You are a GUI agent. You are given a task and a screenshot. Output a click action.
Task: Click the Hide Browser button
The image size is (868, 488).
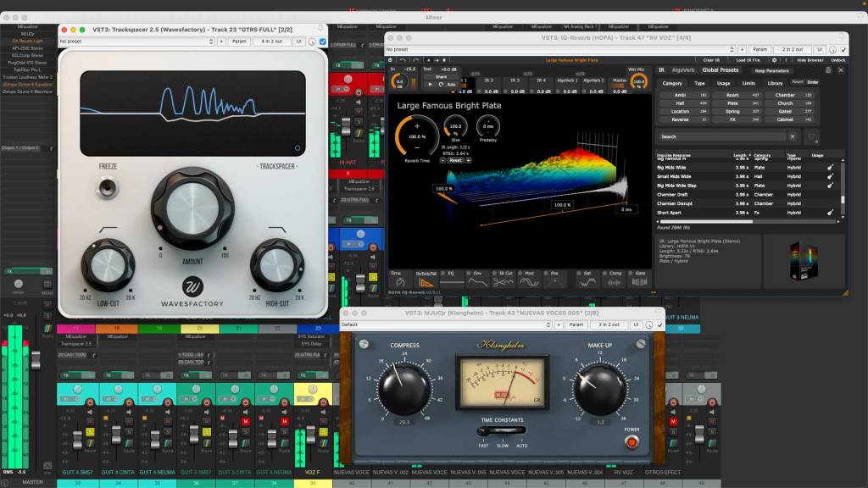(x=809, y=60)
